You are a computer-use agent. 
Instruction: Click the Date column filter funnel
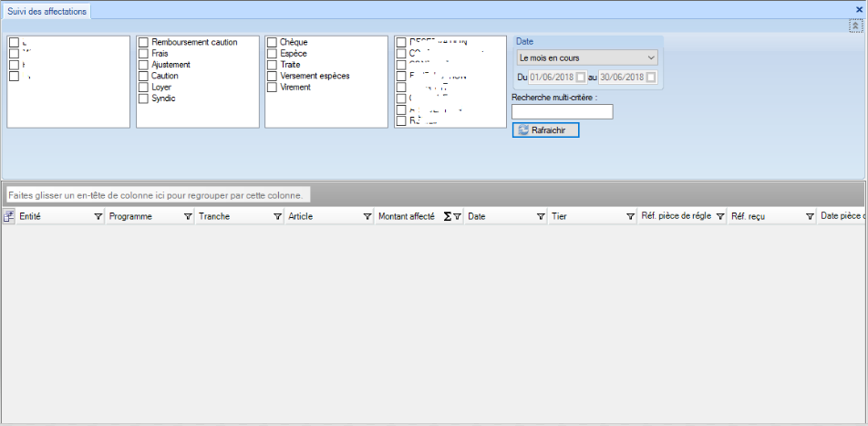(x=541, y=217)
